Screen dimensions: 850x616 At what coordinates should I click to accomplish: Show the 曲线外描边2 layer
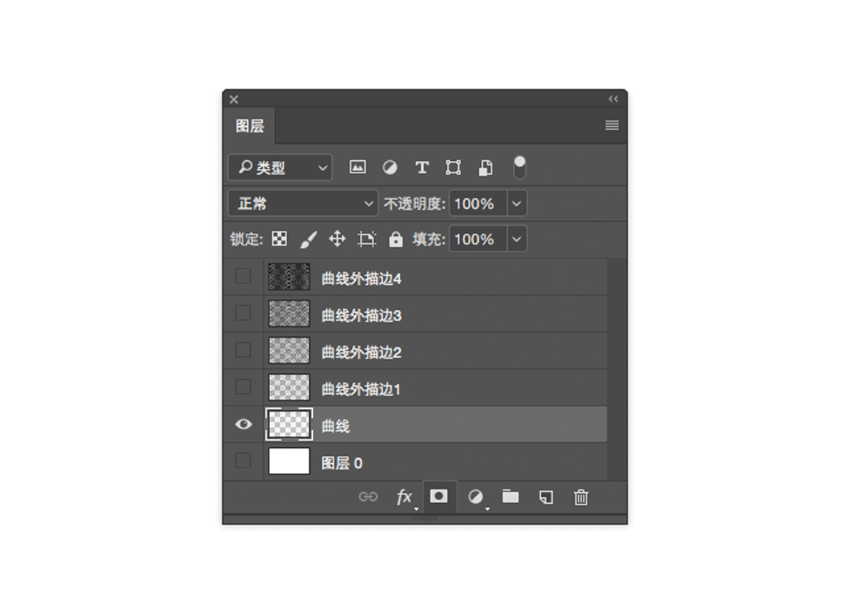243,350
